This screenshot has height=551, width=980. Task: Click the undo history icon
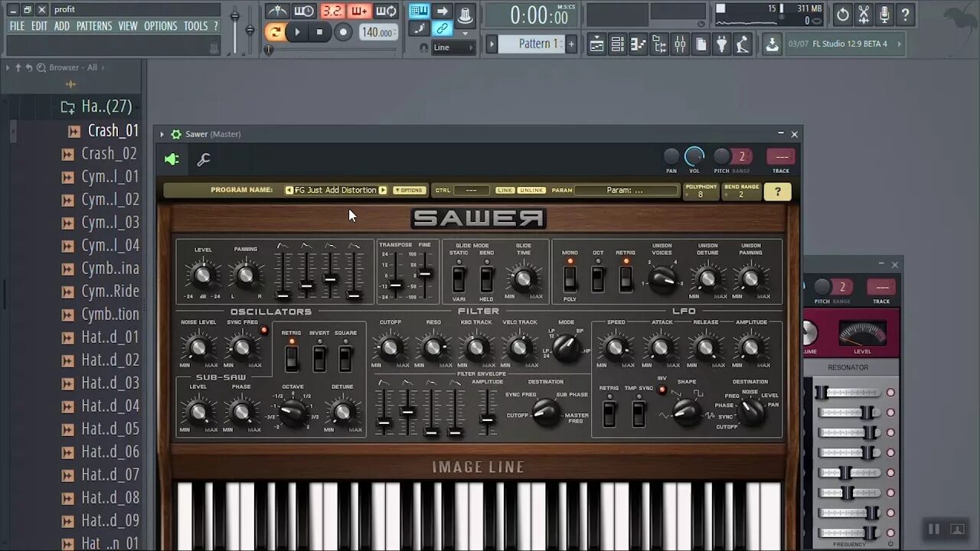pyautogui.click(x=842, y=14)
